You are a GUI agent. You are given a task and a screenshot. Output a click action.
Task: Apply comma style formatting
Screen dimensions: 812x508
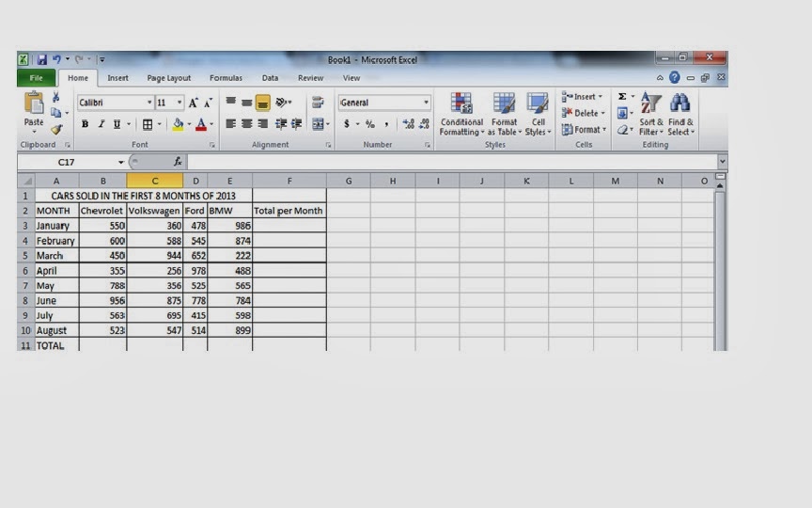pos(386,124)
